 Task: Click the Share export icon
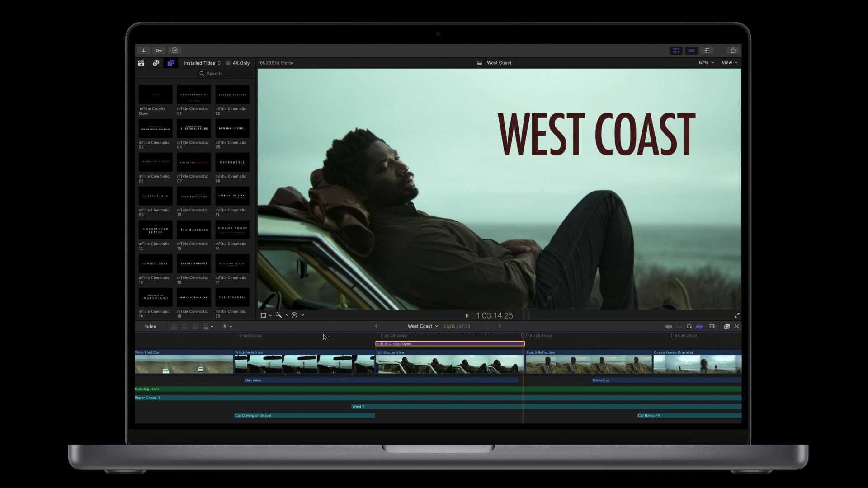pyautogui.click(x=732, y=50)
